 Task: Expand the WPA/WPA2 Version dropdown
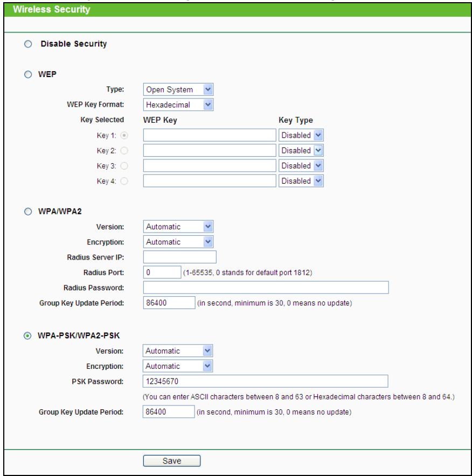pos(178,227)
